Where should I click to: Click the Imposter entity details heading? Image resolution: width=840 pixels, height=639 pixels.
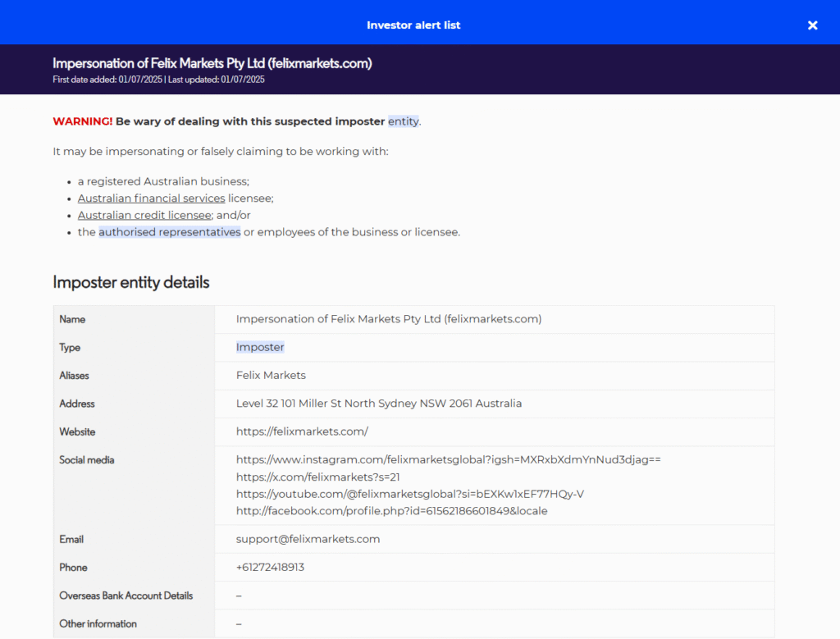(x=131, y=282)
